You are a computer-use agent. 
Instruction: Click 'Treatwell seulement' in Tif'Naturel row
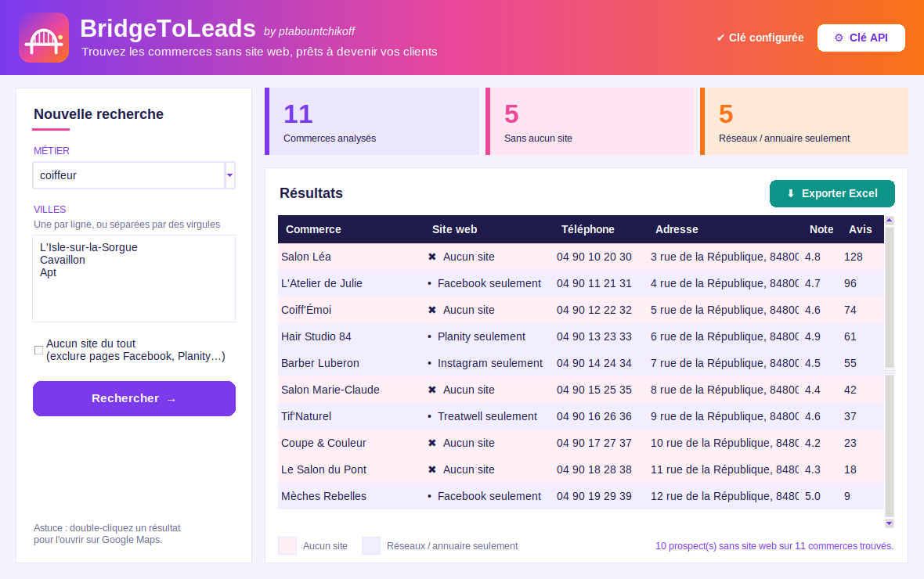(487, 416)
